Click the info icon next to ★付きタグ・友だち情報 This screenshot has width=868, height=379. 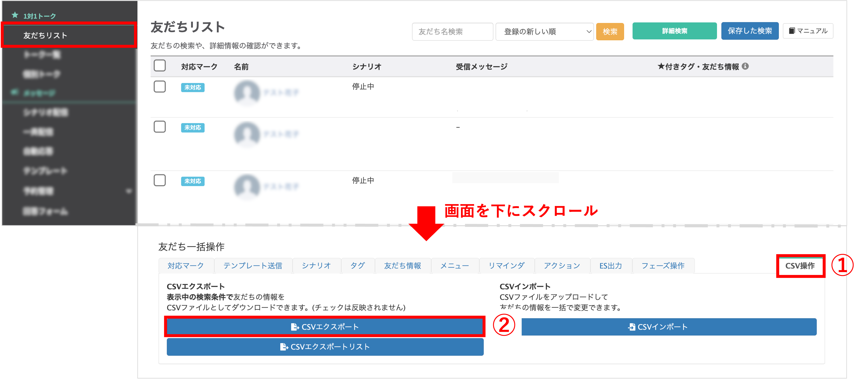[745, 66]
